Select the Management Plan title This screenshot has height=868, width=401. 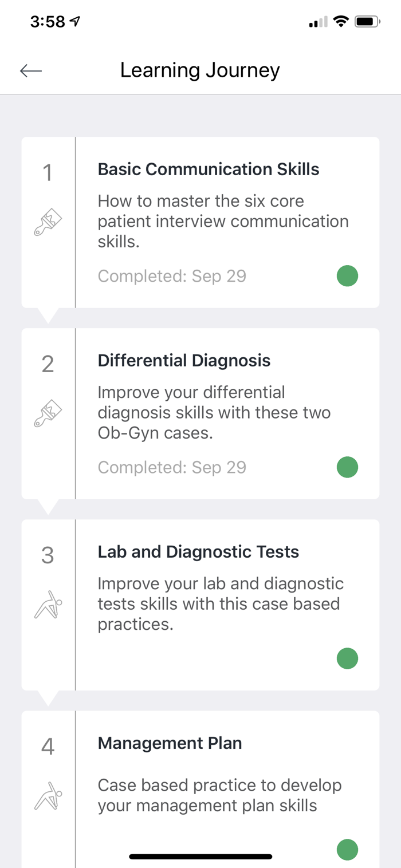(170, 743)
